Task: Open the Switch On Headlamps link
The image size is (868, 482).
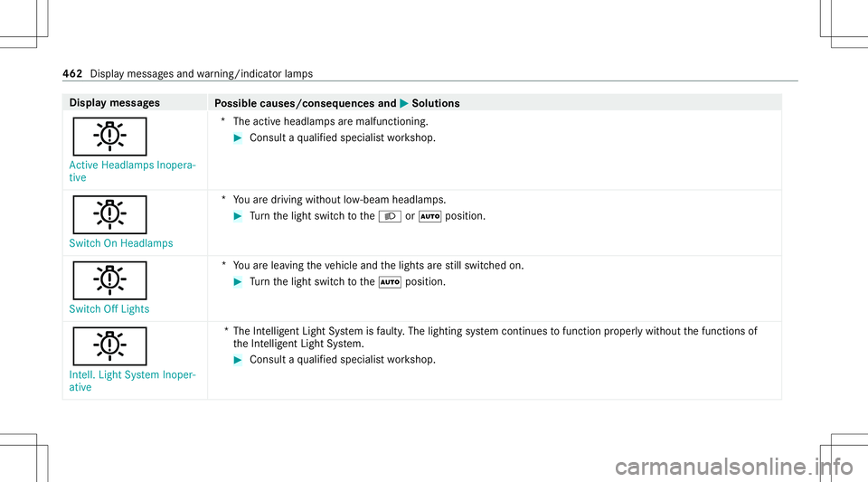Action: tap(120, 243)
